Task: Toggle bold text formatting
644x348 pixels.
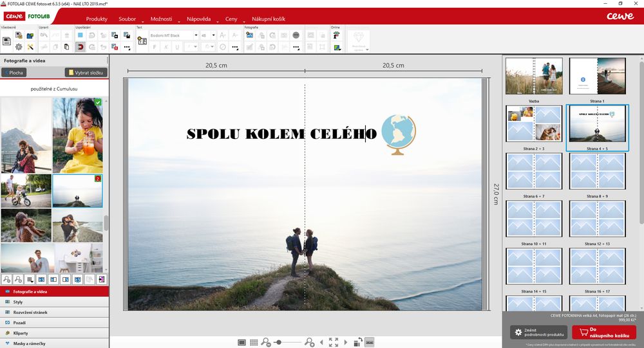Action: (155, 47)
